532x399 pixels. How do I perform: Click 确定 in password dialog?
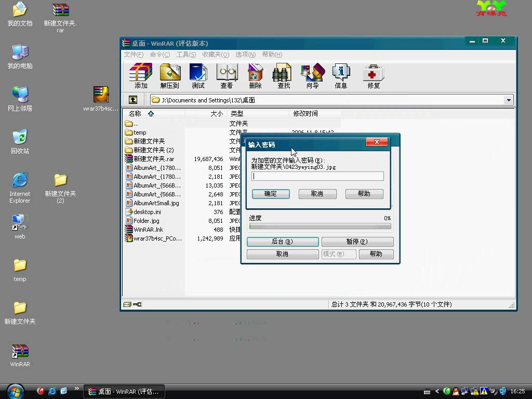click(271, 194)
